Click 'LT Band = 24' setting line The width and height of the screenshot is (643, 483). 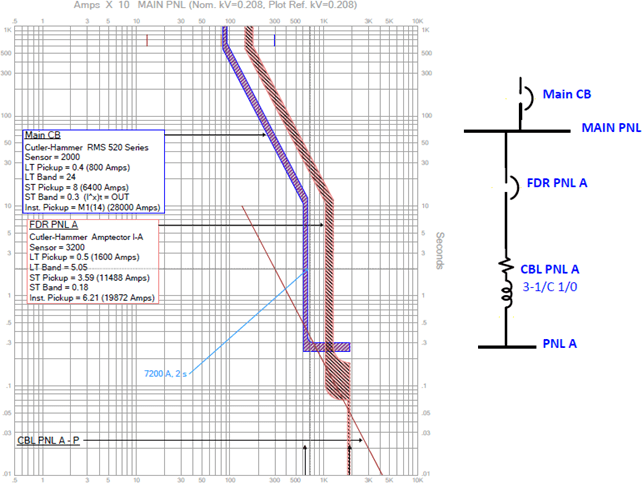(50, 177)
